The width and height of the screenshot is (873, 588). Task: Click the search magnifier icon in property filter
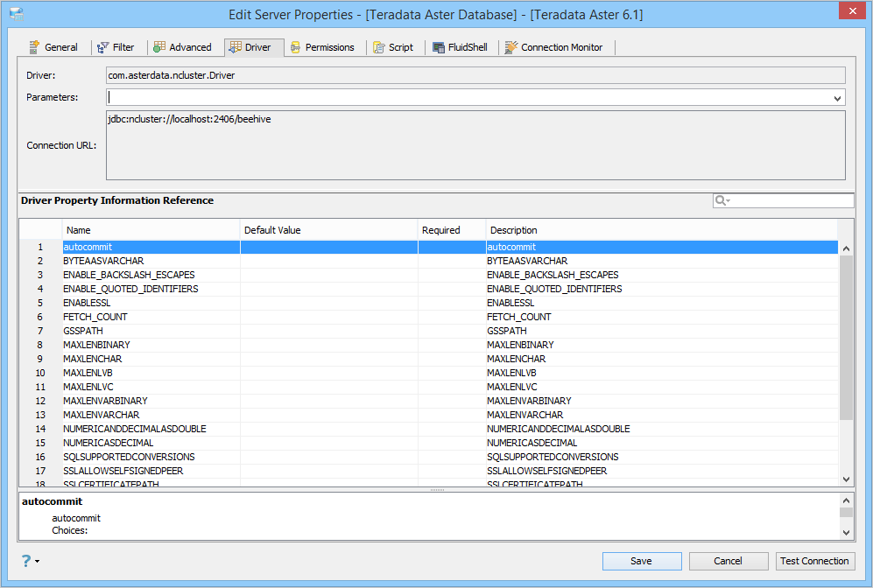point(720,200)
